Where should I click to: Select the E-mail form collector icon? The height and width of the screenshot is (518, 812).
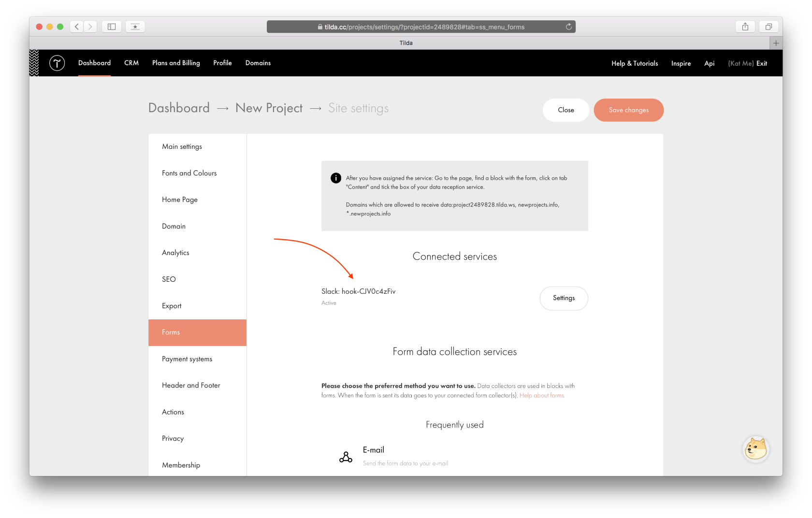[346, 456]
